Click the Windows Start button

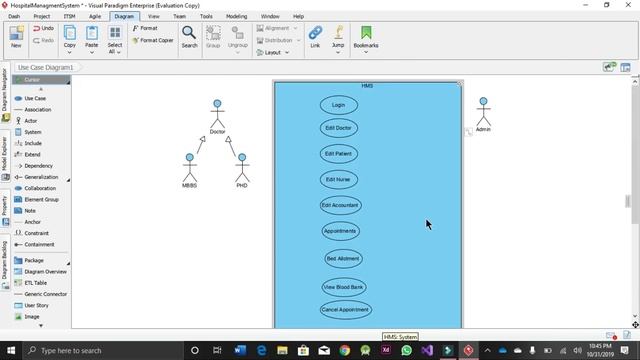pyautogui.click(x=11, y=351)
